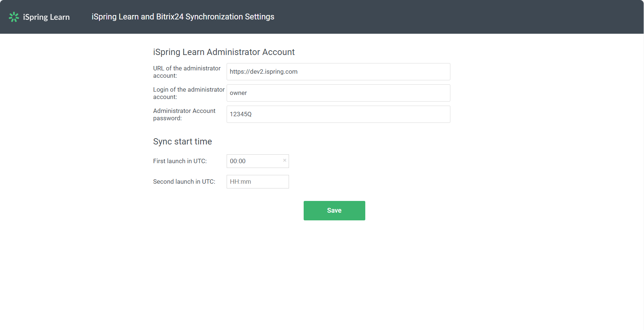Clear the First launch time with the x icon
This screenshot has width=644, height=330.
point(285,161)
